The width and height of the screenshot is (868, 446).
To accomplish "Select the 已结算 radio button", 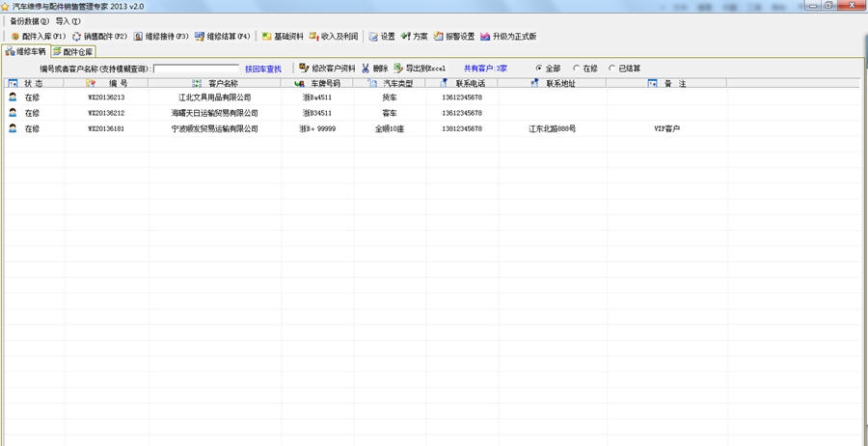I will click(x=625, y=69).
